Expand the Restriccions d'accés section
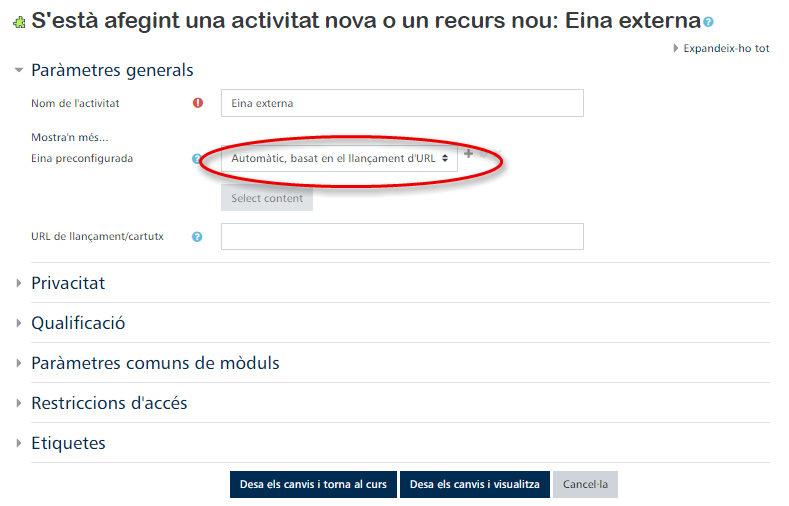Screen dimensions: 789x506 point(109,403)
